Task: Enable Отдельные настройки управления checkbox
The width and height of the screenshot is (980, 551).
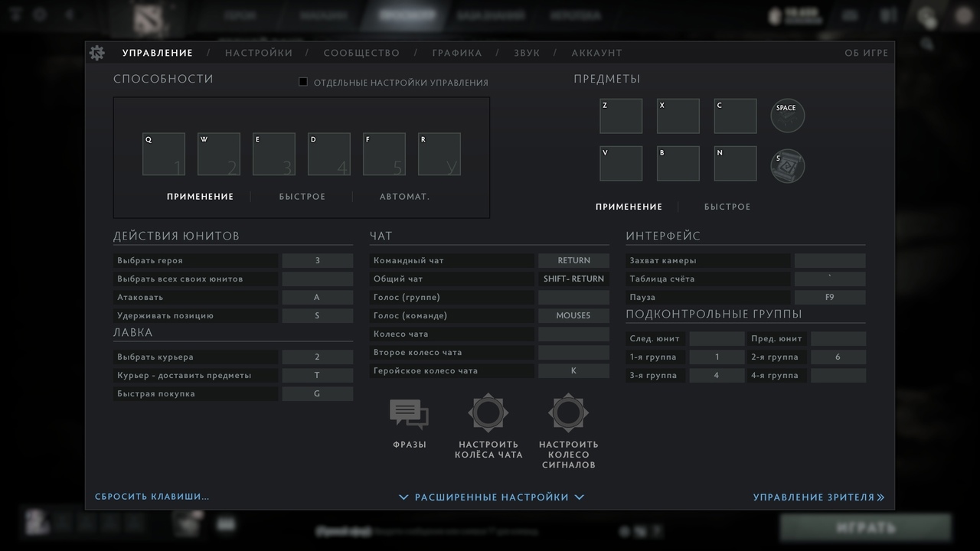Action: [303, 82]
